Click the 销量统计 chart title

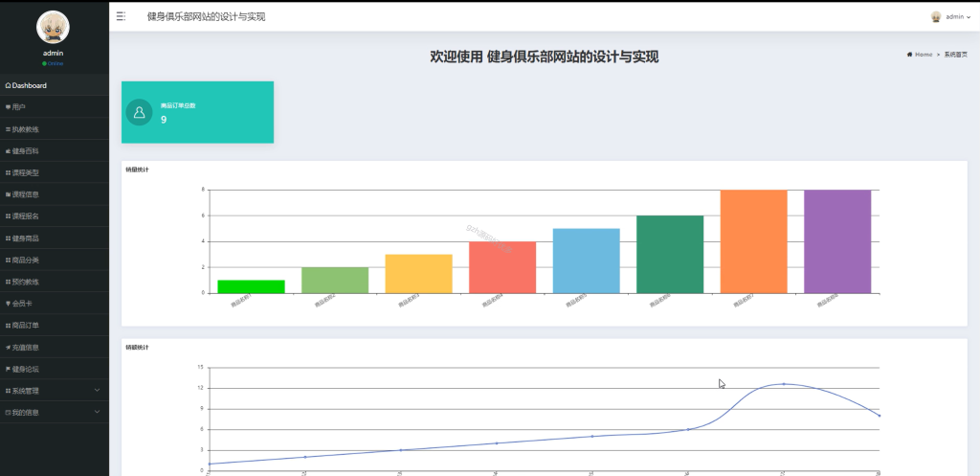(137, 170)
